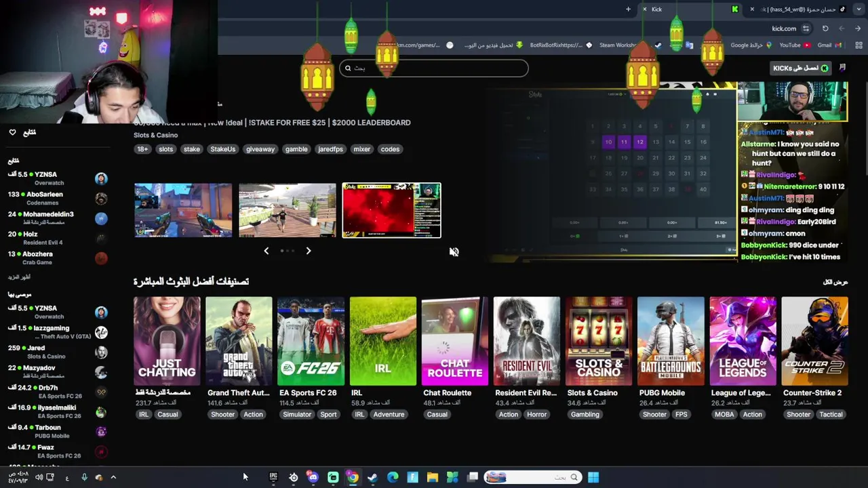Screen dimensions: 868x488
Task: Open the PUBG Mobile category card
Action: click(670, 341)
